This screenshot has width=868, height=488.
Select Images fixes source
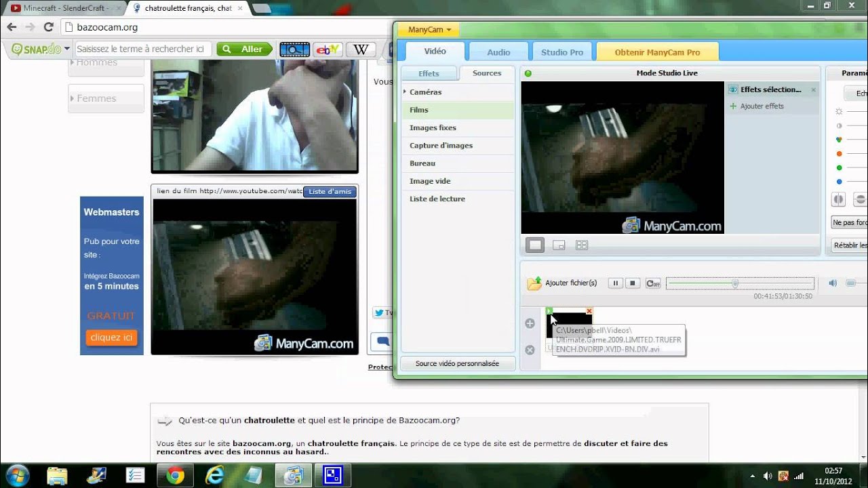pyautogui.click(x=458, y=127)
